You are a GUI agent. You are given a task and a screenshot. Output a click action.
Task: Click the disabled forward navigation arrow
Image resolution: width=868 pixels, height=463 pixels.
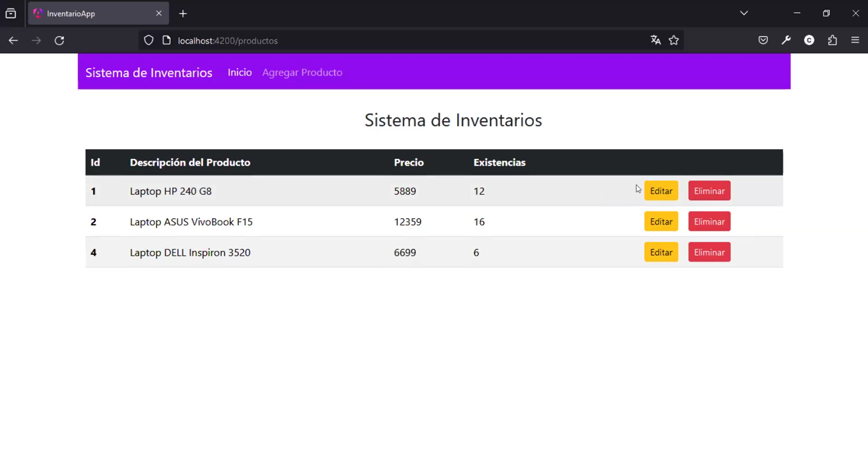(x=36, y=40)
